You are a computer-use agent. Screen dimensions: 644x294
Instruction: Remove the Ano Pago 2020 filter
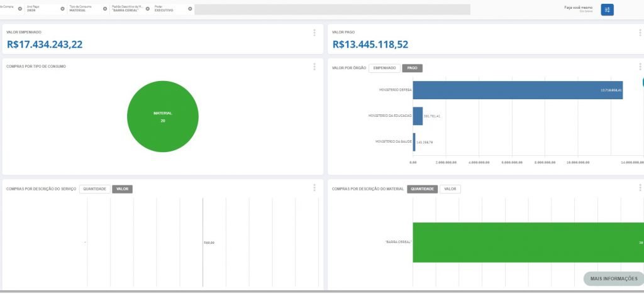click(x=62, y=9)
